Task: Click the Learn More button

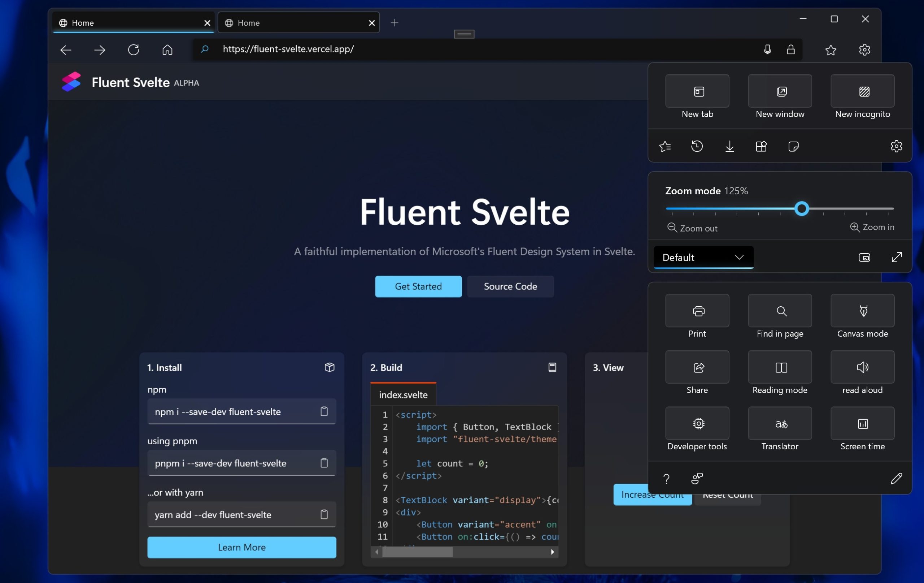Action: (x=242, y=547)
